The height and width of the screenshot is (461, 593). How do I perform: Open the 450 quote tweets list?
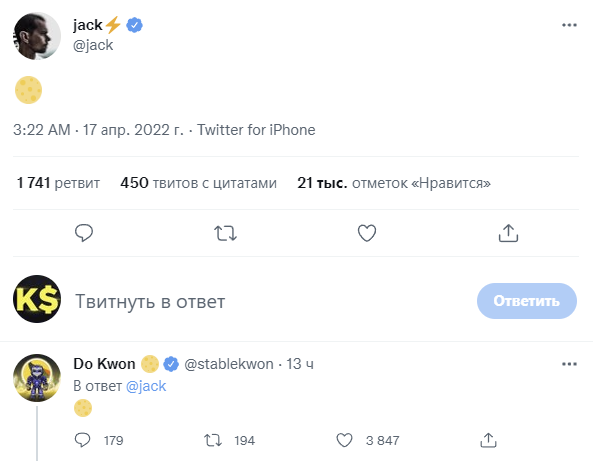point(199,183)
